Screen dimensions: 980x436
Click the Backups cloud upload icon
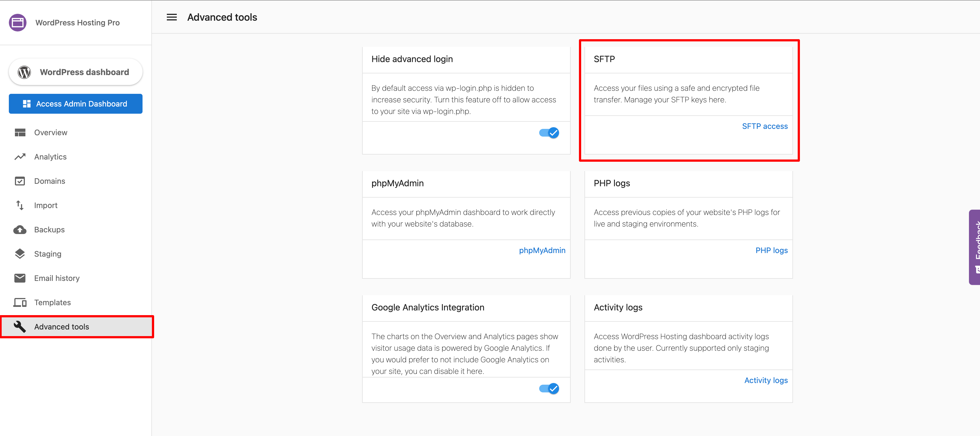click(20, 230)
